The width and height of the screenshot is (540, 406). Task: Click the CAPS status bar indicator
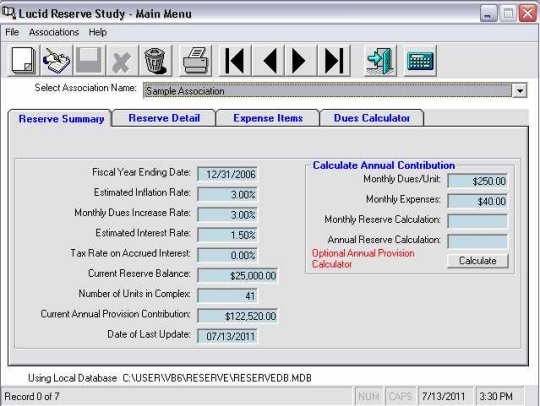coord(400,396)
